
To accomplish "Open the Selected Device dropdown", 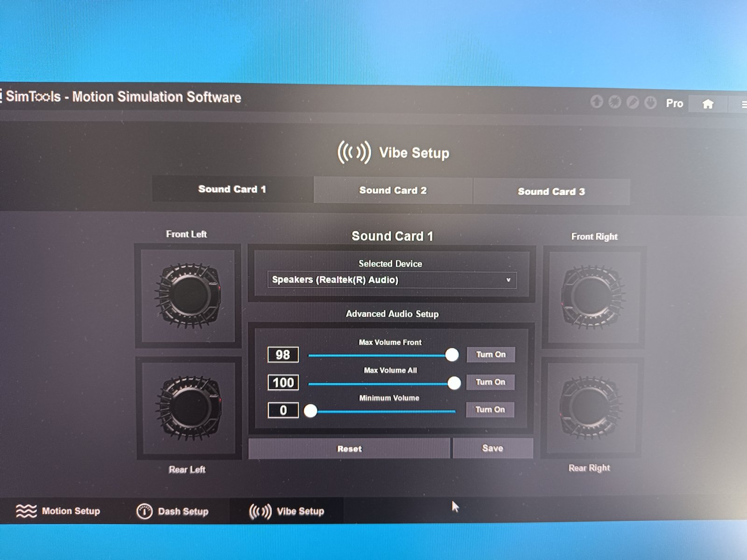I will coord(392,280).
